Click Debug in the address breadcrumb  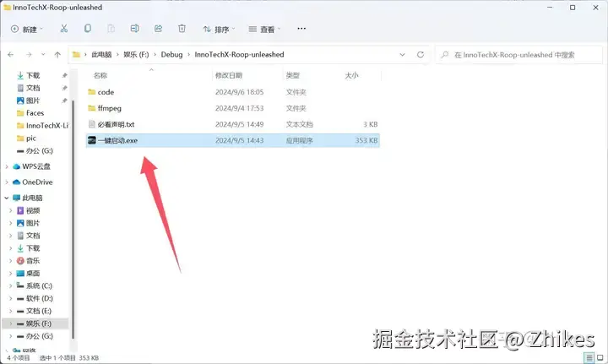pyautogui.click(x=171, y=55)
